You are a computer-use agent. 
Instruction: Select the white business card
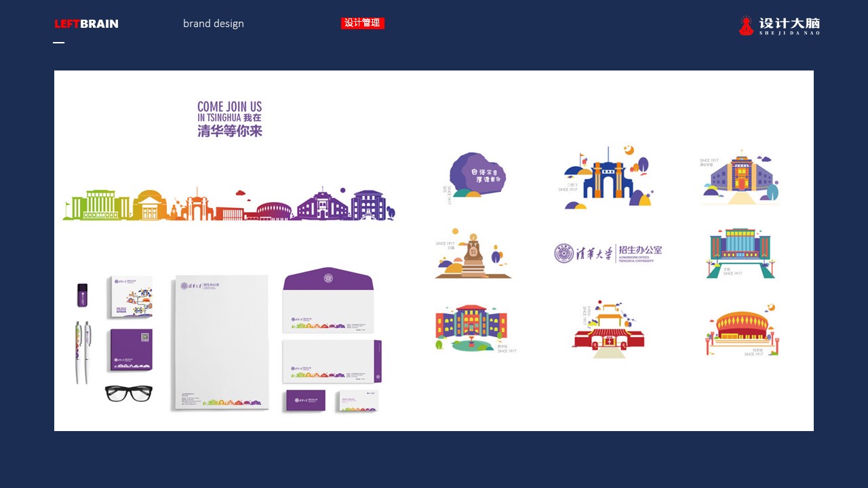358,401
